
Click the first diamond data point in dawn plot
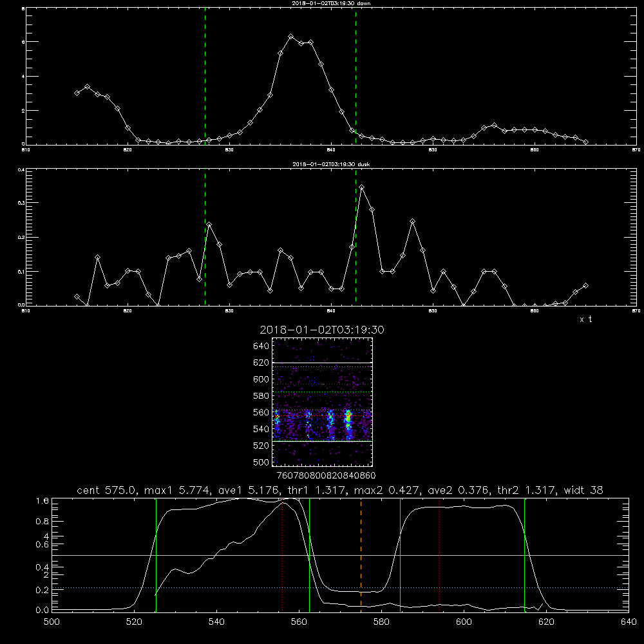[77, 93]
